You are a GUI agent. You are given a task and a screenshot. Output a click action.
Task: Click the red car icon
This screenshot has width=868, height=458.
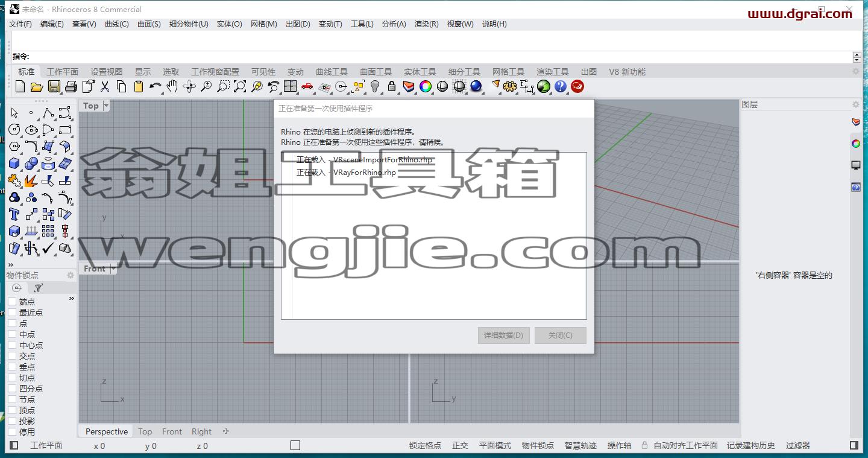(307, 86)
